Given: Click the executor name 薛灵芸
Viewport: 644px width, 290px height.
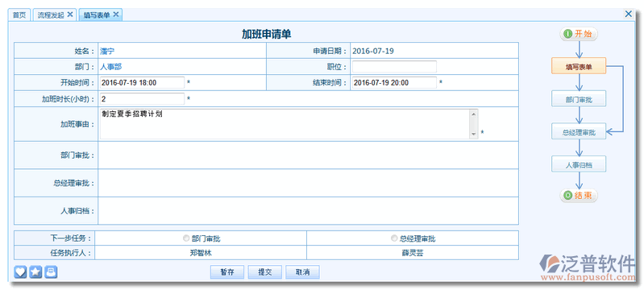Looking at the screenshot, I should coord(413,253).
